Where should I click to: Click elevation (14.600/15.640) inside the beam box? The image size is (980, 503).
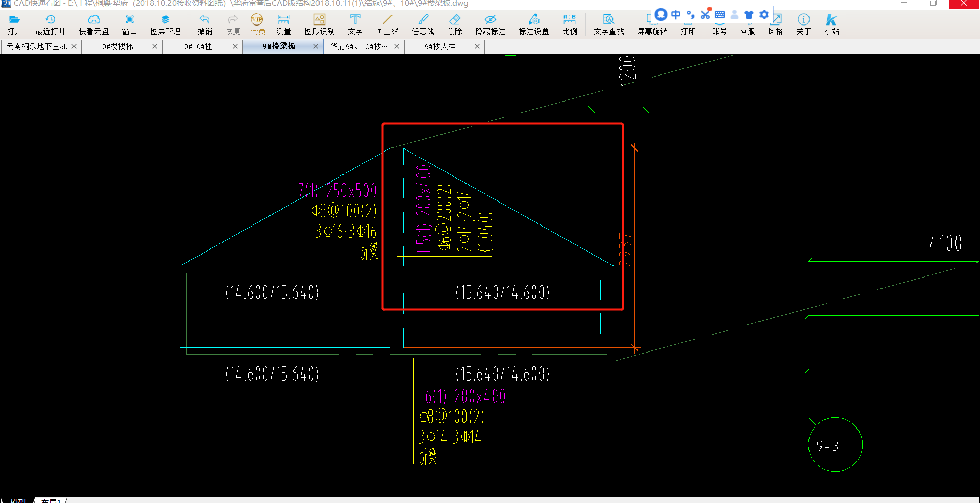(x=272, y=292)
